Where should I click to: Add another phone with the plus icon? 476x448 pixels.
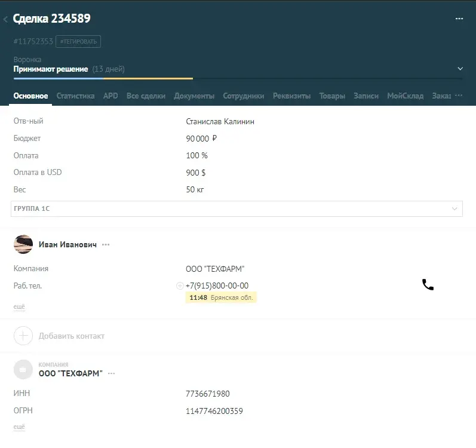180,286
